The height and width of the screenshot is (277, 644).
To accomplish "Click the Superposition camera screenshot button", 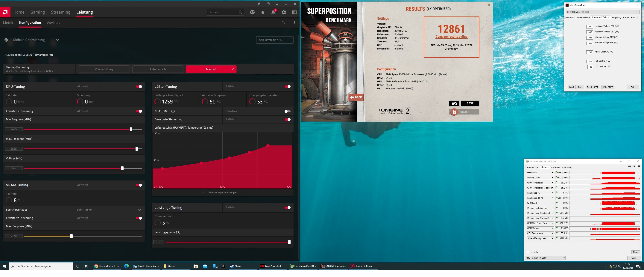I will (x=454, y=103).
